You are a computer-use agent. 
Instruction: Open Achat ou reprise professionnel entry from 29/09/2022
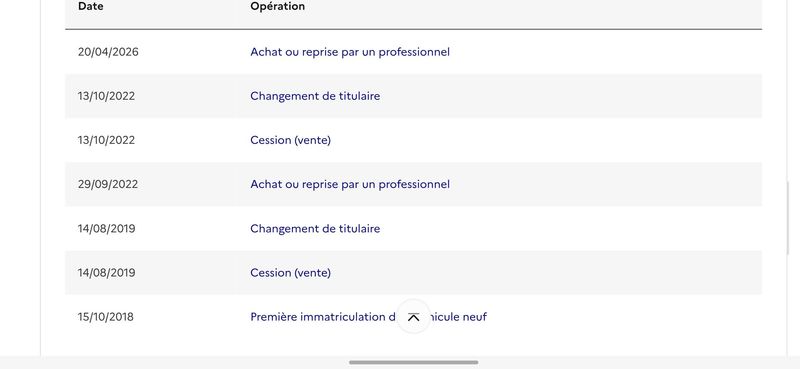click(x=350, y=184)
